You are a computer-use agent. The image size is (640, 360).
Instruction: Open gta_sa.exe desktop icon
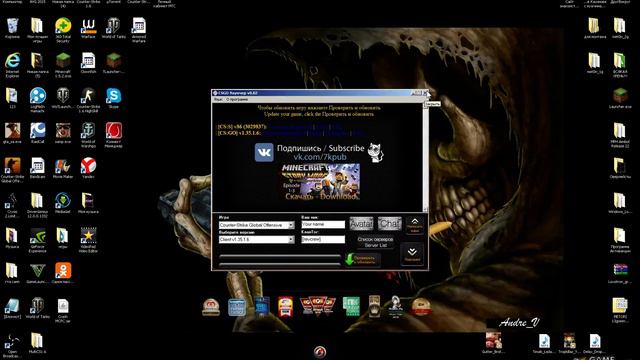12,133
